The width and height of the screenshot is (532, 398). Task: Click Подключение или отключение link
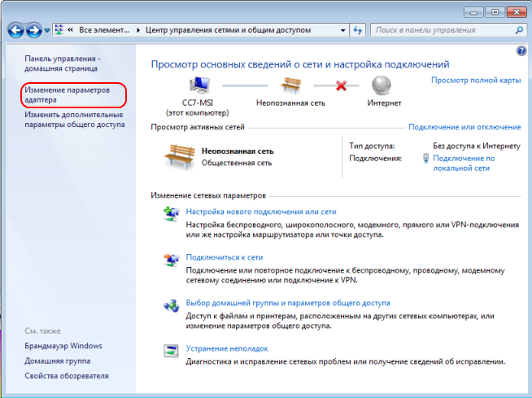tap(464, 127)
